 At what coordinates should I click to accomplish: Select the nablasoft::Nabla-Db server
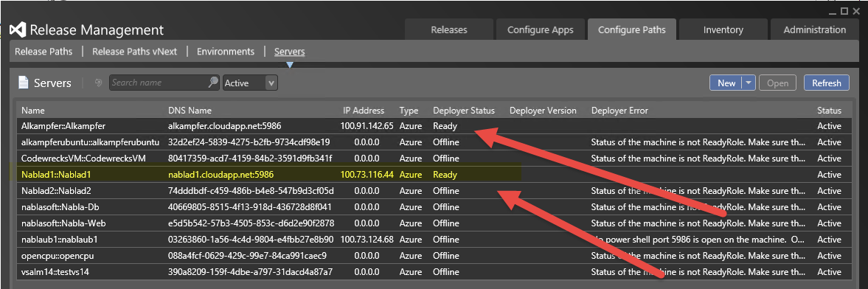[434, 207]
